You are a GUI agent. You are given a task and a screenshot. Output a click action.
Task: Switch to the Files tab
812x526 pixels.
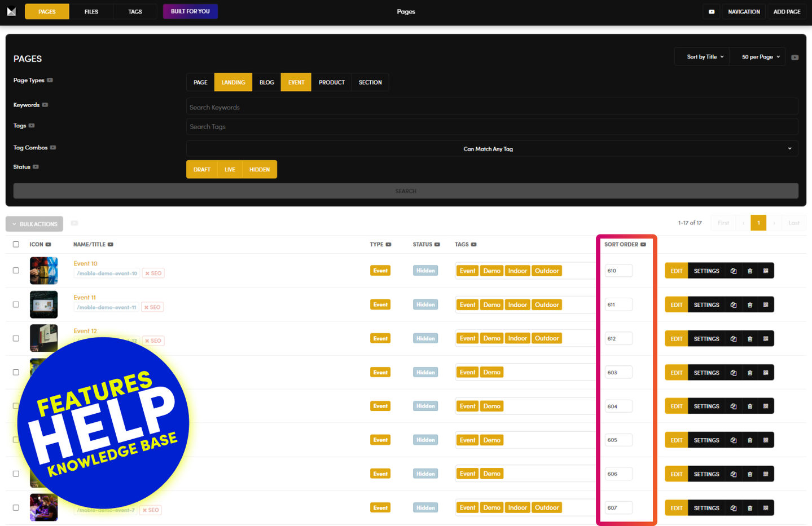coord(91,12)
